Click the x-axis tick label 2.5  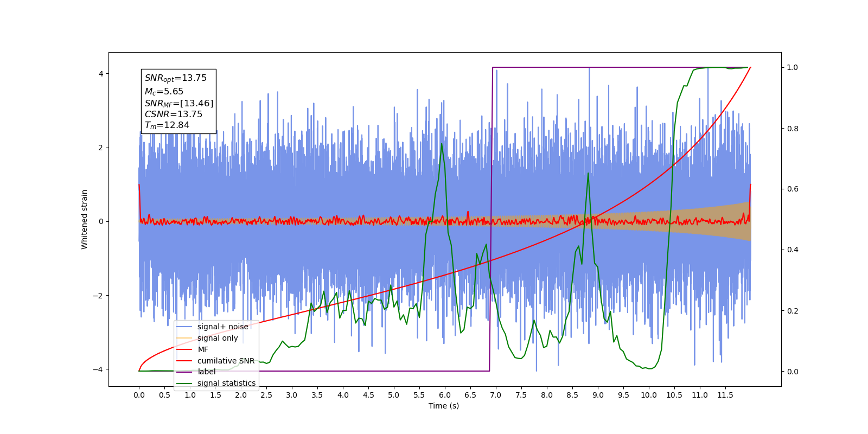266,395
